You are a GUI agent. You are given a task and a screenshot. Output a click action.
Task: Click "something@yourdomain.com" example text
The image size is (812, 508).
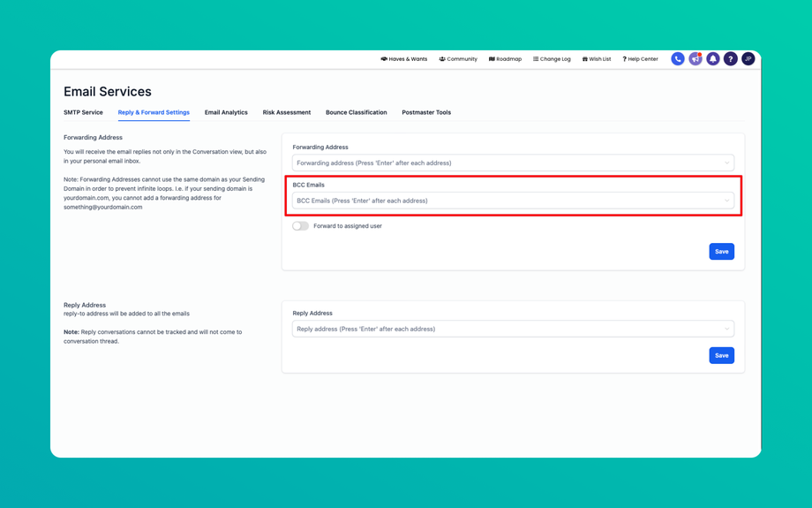pos(103,207)
